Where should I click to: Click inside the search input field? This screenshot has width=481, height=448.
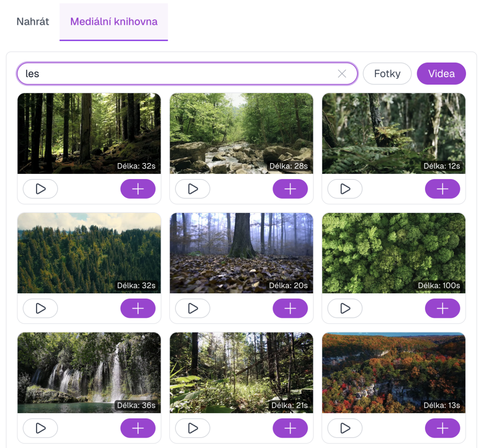point(141,73)
